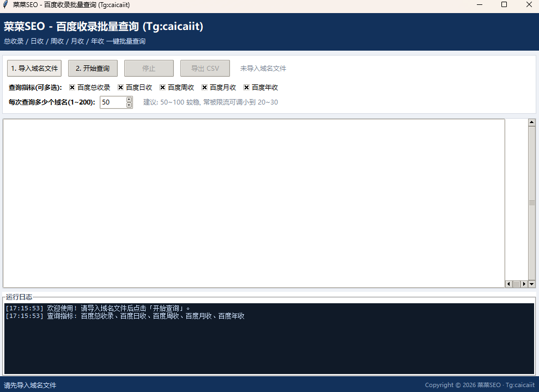Click the horizontal scrollbar left arrow

pos(508,284)
